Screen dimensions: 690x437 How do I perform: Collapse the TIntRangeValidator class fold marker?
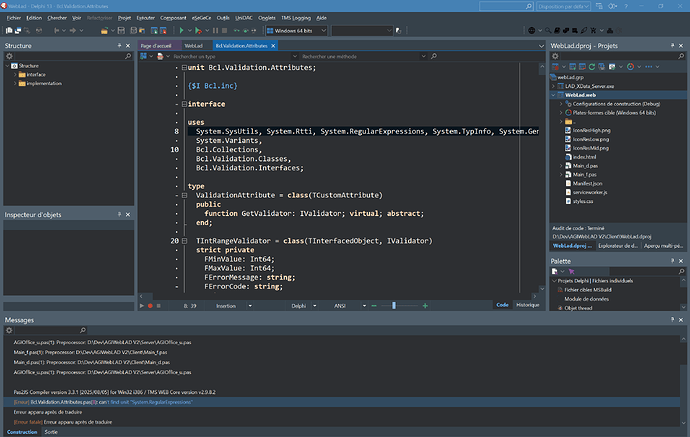click(x=184, y=241)
